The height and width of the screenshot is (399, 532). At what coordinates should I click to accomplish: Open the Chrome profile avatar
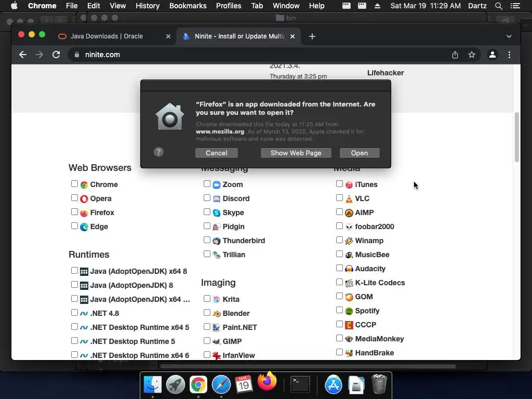coord(493,55)
